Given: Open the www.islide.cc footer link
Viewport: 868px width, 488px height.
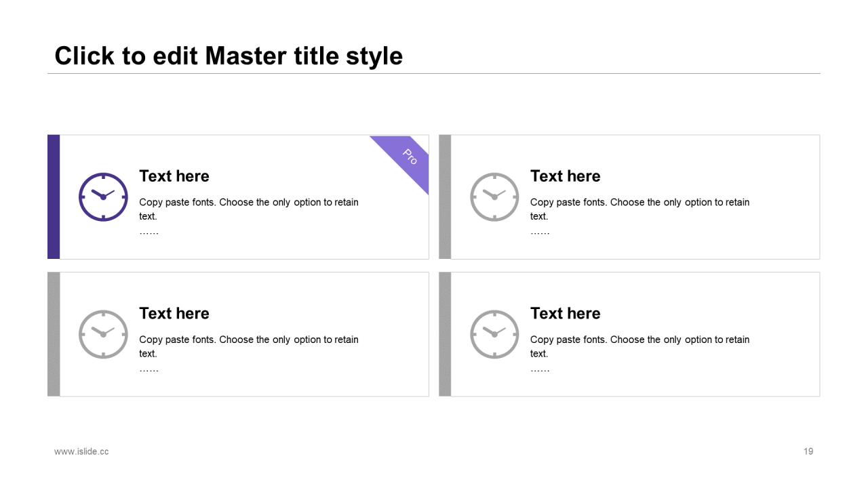Looking at the screenshot, I should pyautogui.click(x=81, y=451).
